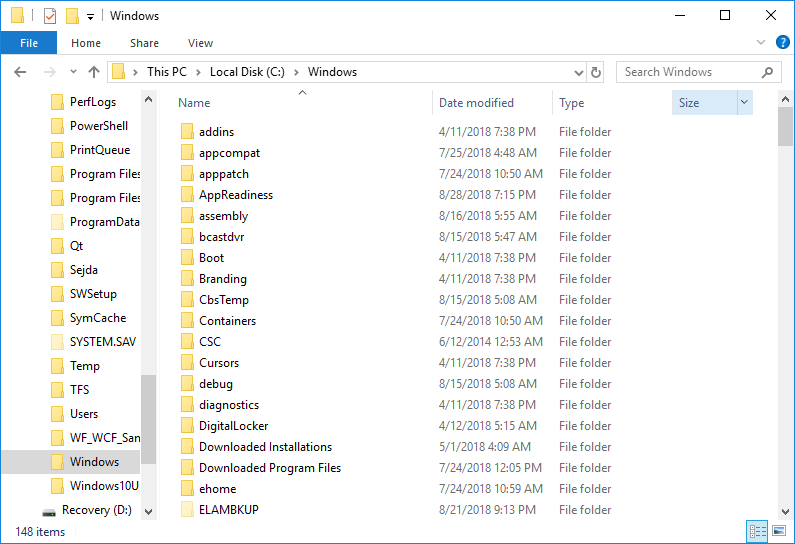Sort by the Type column header
This screenshot has height=544, width=795.
[x=571, y=103]
